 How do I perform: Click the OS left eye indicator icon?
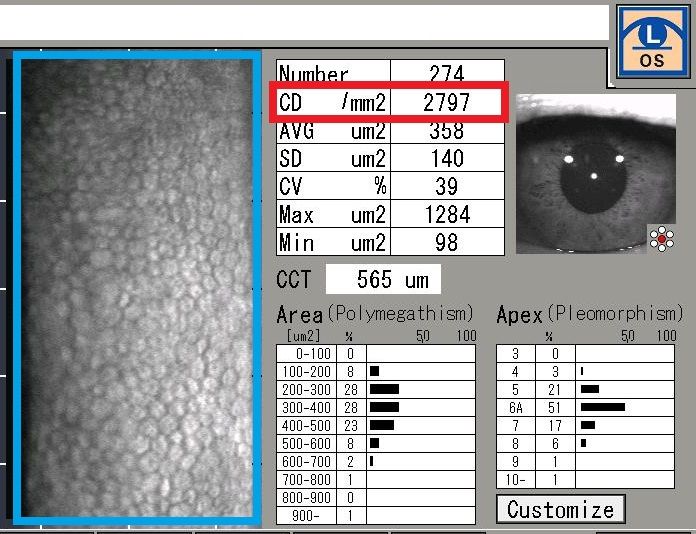point(652,42)
